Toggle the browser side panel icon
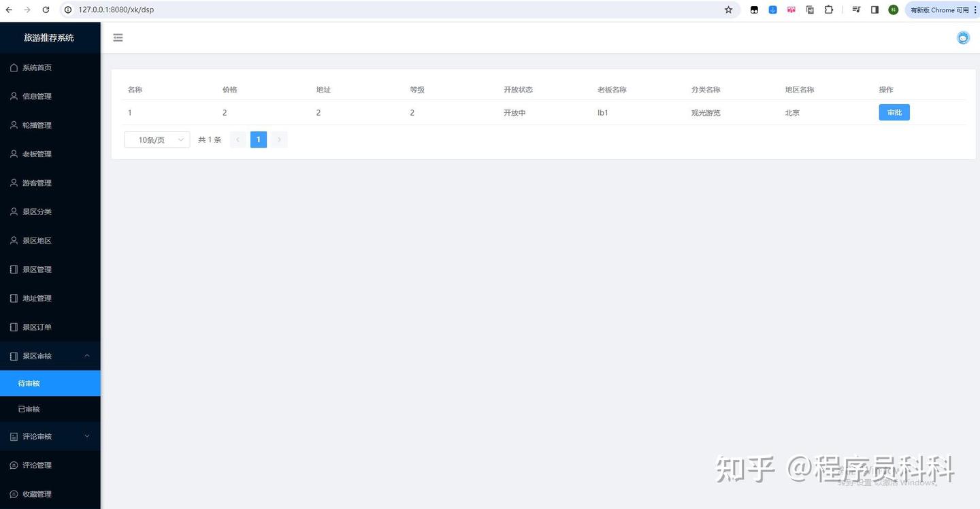Screen dimensions: 980x509 pyautogui.click(x=875, y=10)
